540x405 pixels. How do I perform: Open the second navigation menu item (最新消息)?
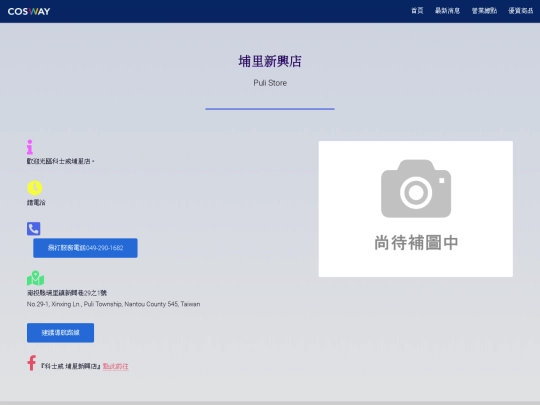point(447,11)
